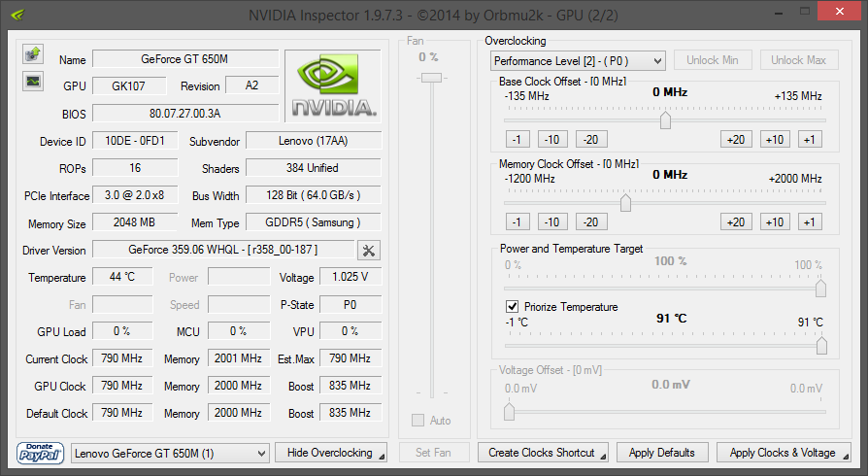Click the ROPs value 16
The height and width of the screenshot is (476, 868).
135,168
